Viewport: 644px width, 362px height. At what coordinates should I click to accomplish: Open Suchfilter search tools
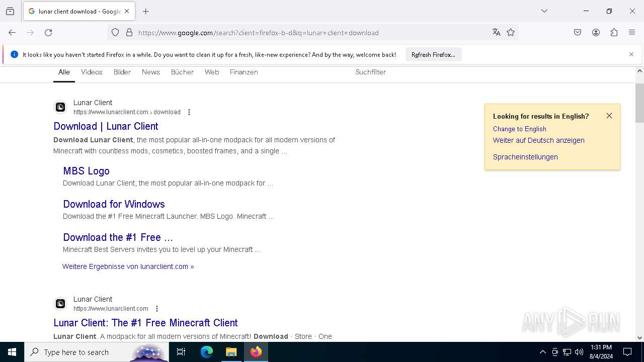(371, 72)
